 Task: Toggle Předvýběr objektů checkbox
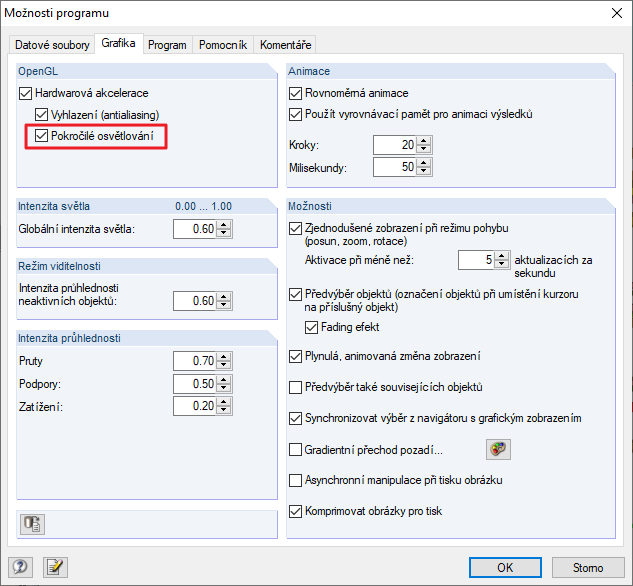(x=296, y=295)
